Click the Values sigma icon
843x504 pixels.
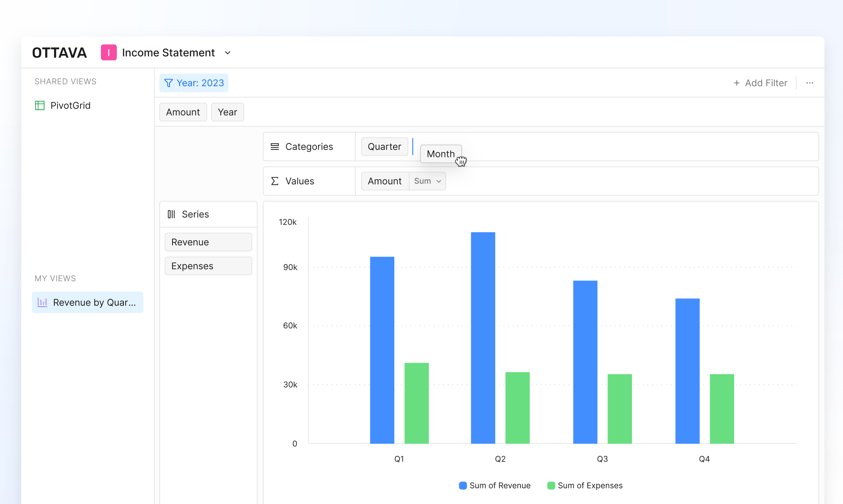275,181
